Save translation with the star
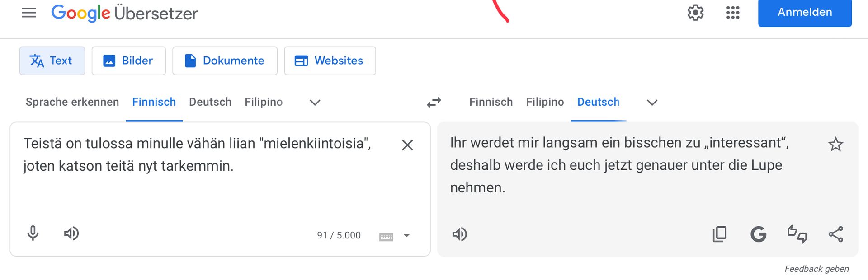 pyautogui.click(x=835, y=145)
